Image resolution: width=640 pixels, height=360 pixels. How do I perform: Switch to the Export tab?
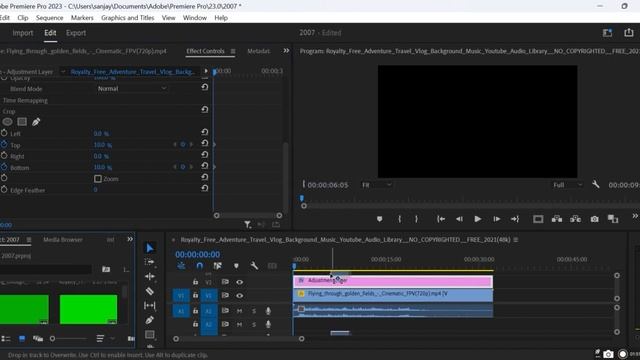click(x=76, y=33)
